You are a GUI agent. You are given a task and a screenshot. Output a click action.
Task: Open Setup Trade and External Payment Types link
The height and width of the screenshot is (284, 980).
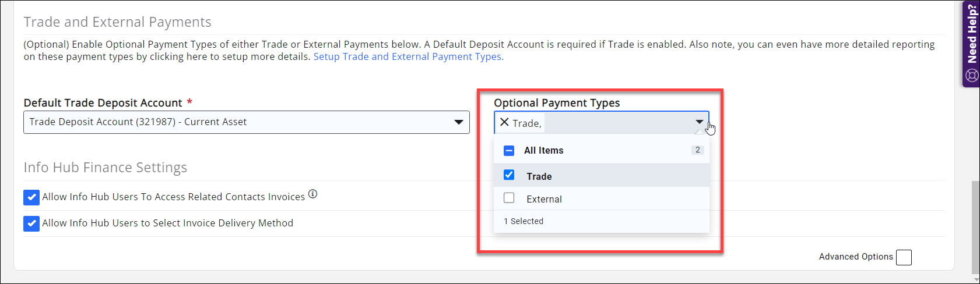pyautogui.click(x=408, y=56)
